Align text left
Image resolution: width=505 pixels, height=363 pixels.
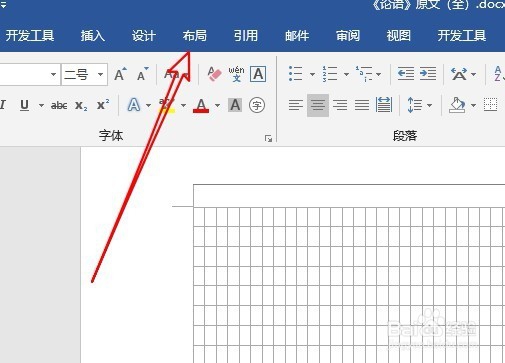296,105
